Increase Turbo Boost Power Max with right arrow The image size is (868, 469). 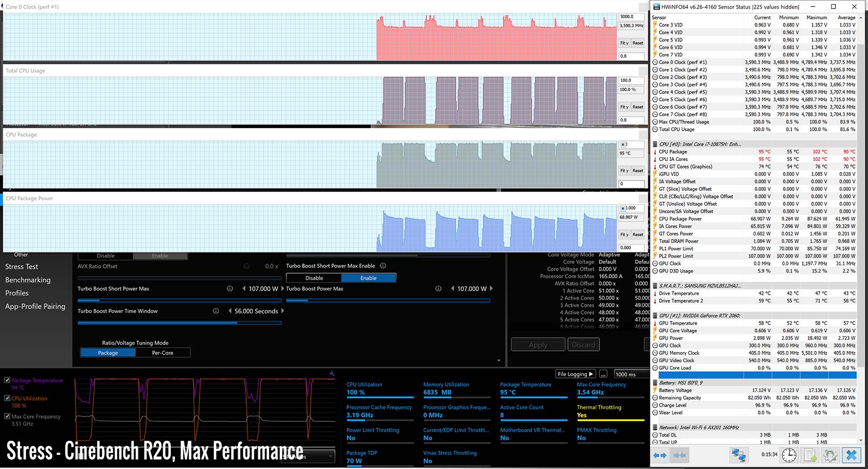click(x=492, y=288)
